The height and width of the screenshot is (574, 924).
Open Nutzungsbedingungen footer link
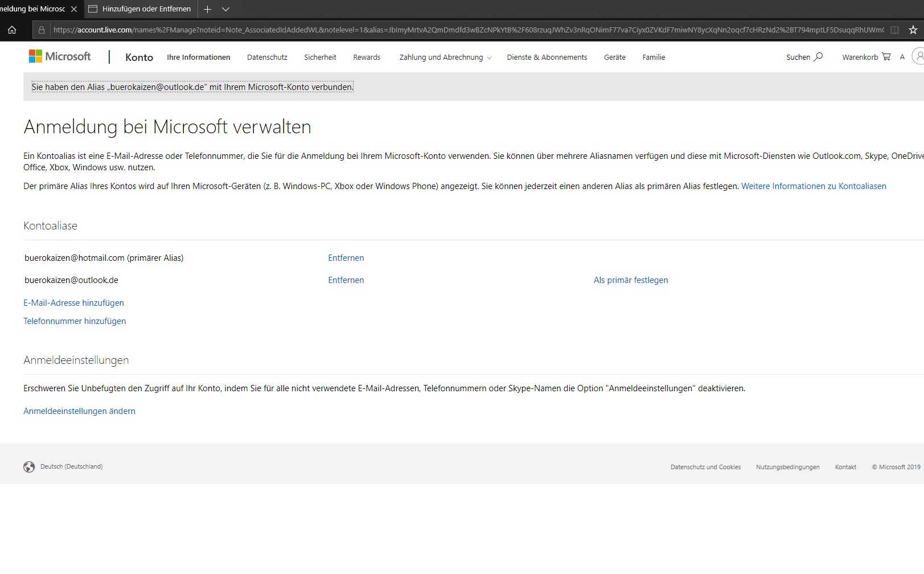788,467
